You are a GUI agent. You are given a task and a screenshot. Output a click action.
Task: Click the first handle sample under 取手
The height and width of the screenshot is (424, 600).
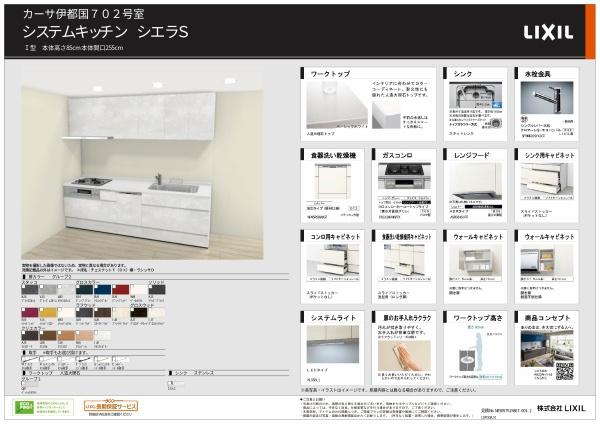[x=30, y=360]
